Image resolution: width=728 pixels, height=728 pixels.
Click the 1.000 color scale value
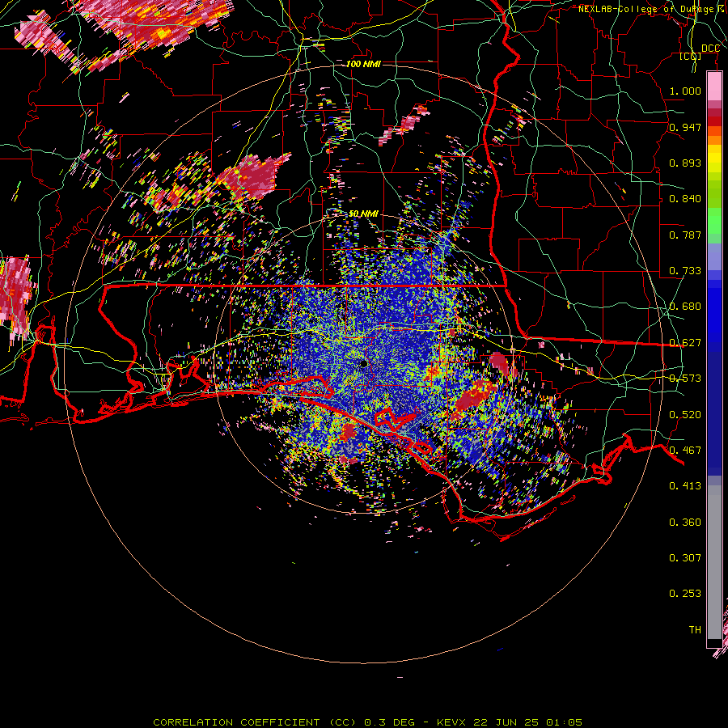point(685,91)
